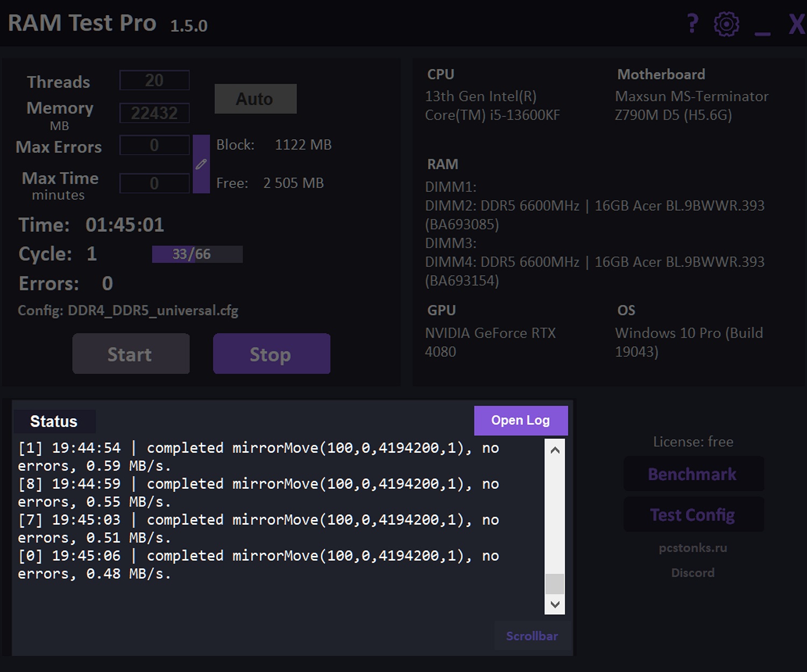This screenshot has height=672, width=807.
Task: Click the 33/66 cycle progress bar
Action: (x=197, y=254)
